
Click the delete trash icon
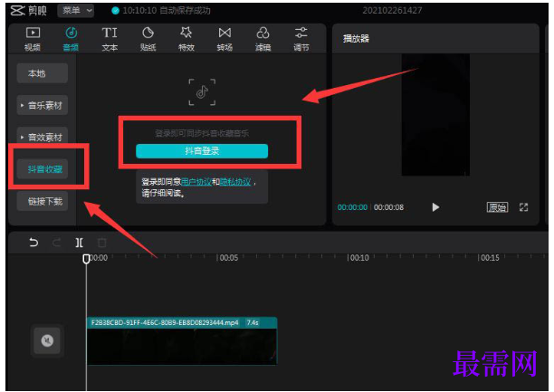101,243
